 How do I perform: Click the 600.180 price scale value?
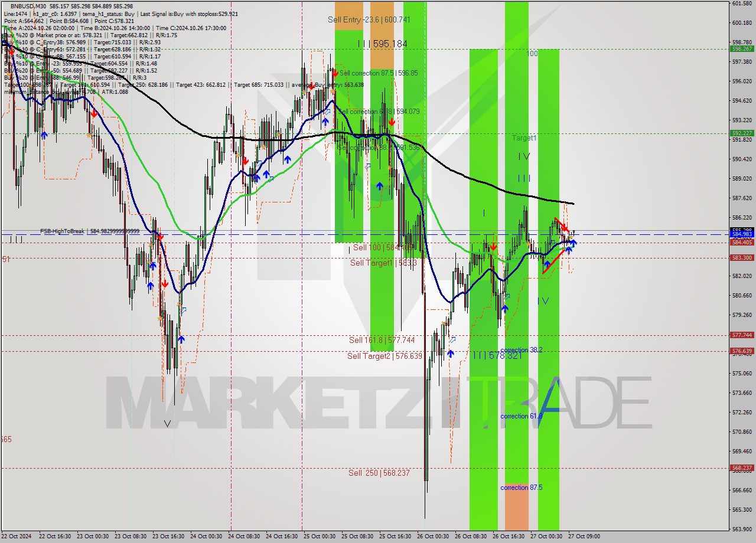point(741,22)
